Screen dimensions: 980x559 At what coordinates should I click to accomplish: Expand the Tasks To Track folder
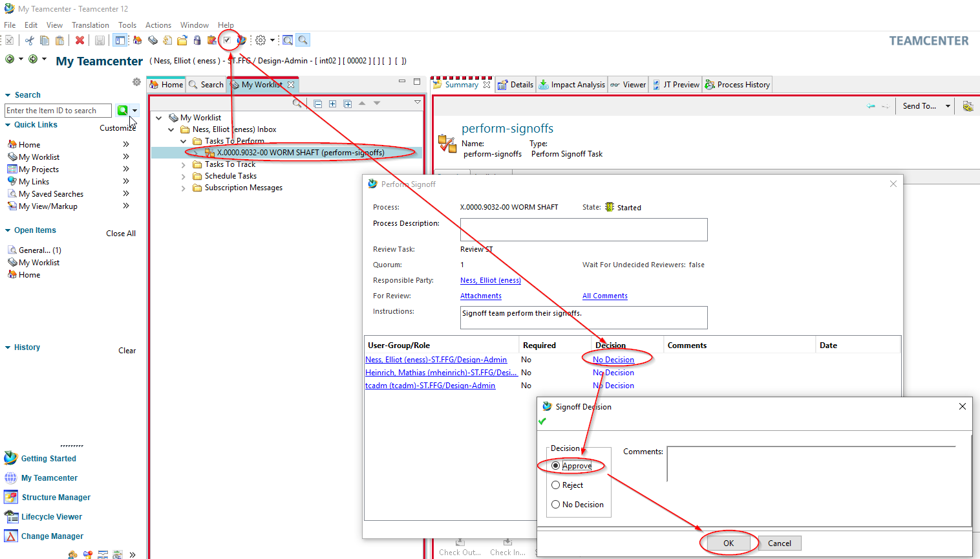(184, 165)
